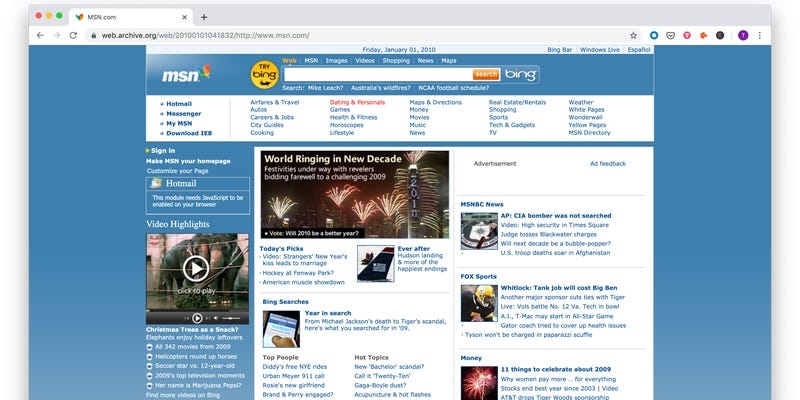
Task: Open a new tab with the plus icon
Action: (x=204, y=17)
